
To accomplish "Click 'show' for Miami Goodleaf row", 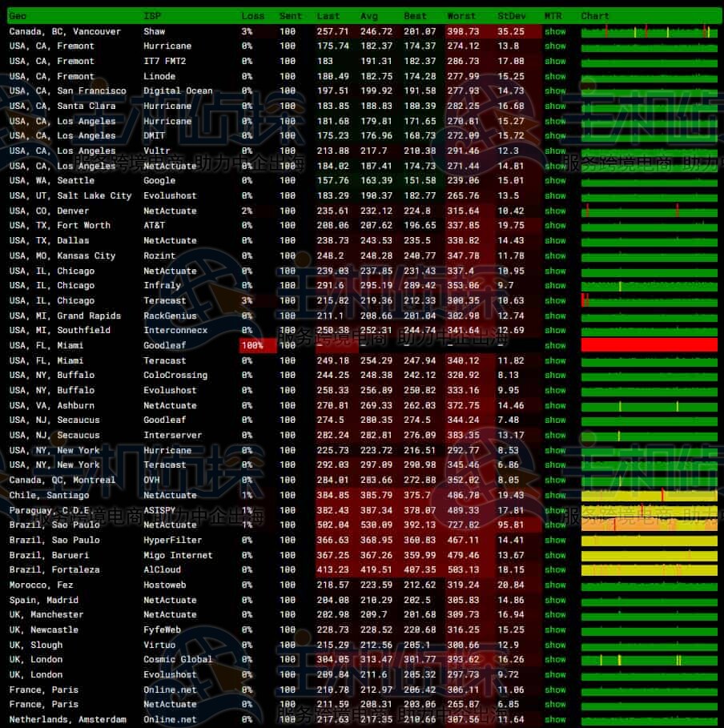I will tap(556, 346).
